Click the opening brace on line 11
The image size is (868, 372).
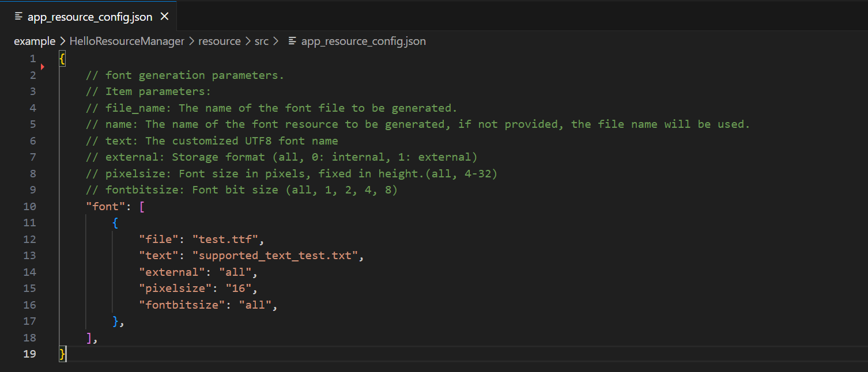point(115,223)
